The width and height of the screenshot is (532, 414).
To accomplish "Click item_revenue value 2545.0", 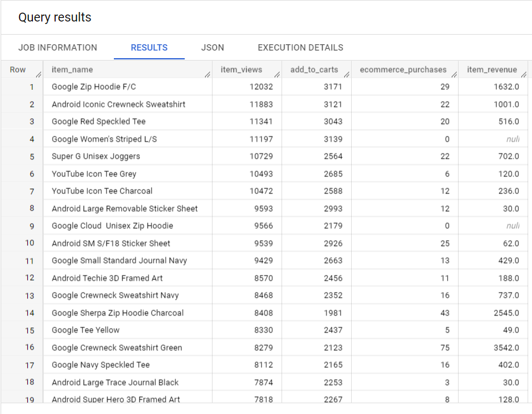I will (x=506, y=313).
